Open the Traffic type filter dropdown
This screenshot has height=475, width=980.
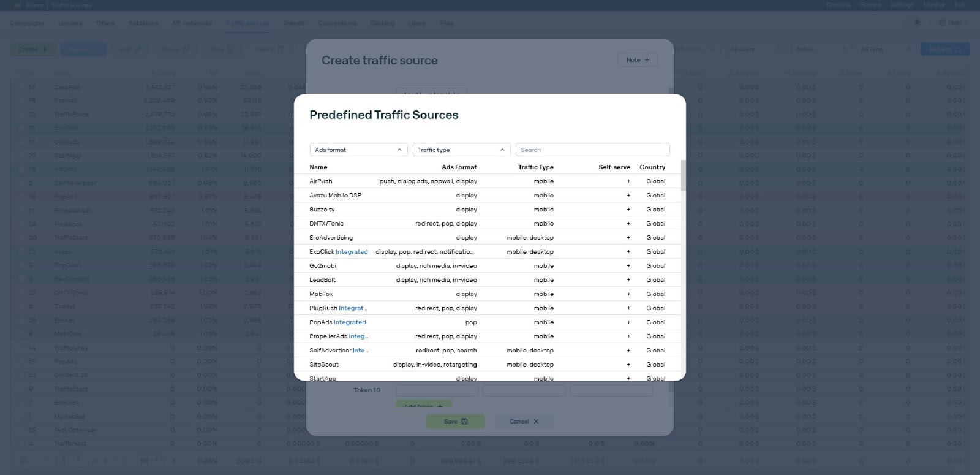click(x=462, y=150)
